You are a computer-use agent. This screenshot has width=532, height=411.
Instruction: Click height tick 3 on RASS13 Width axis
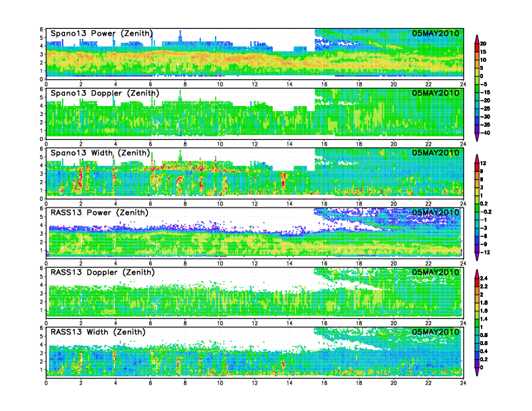[42, 353]
